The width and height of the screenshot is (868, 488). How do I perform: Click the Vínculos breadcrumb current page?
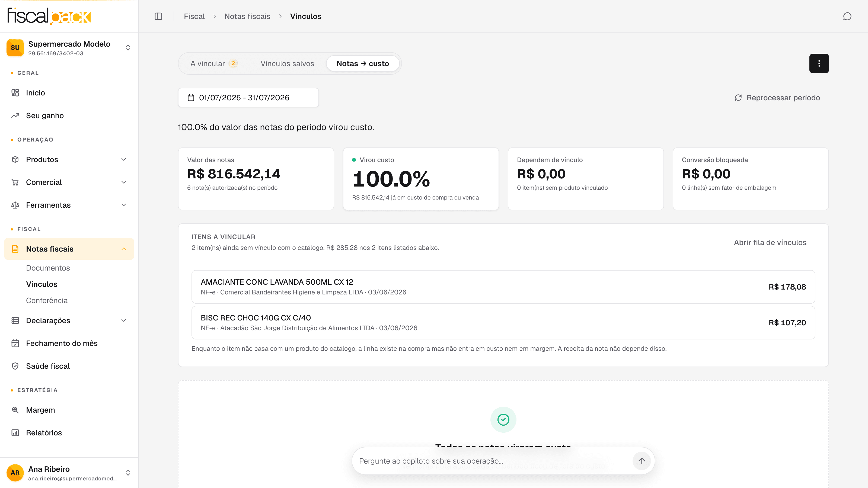(x=306, y=16)
